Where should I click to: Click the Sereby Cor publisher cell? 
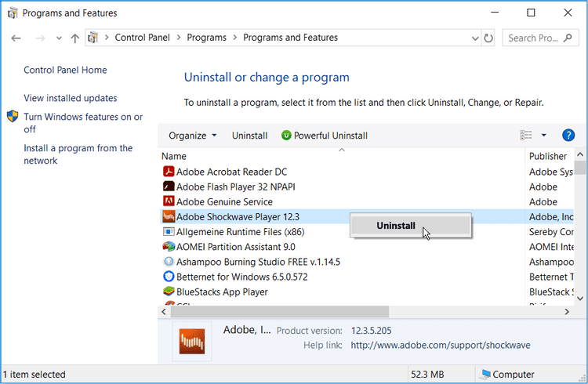pyautogui.click(x=551, y=232)
